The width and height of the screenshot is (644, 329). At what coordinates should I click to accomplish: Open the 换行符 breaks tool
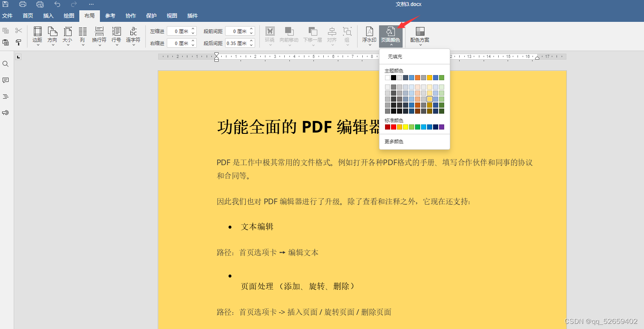click(x=99, y=36)
